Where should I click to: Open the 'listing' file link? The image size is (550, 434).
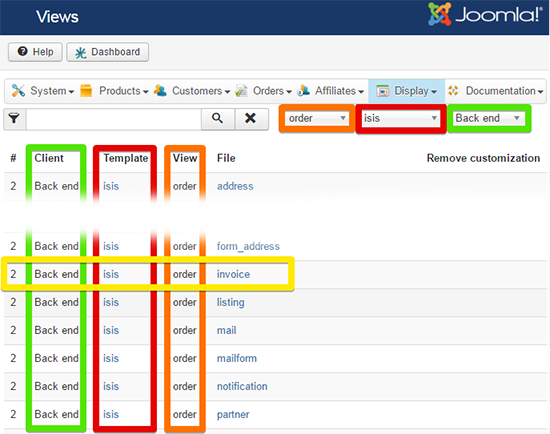coord(230,302)
